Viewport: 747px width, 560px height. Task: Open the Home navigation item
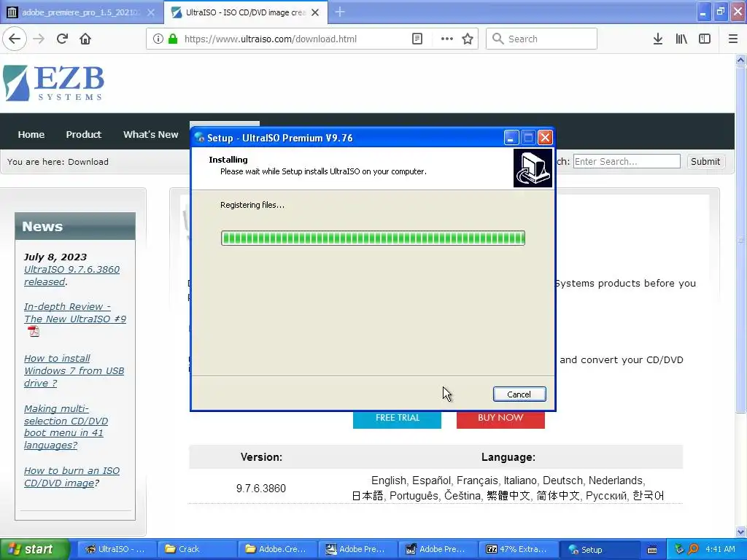pyautogui.click(x=31, y=135)
